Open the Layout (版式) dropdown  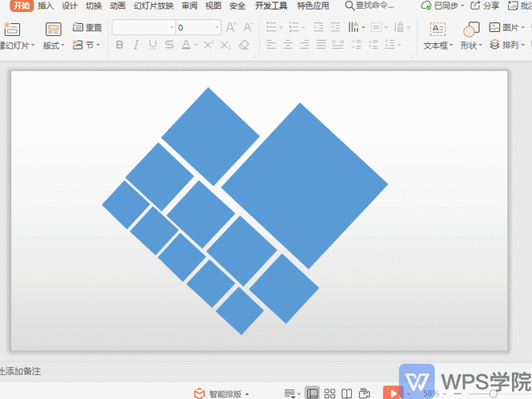pos(55,45)
